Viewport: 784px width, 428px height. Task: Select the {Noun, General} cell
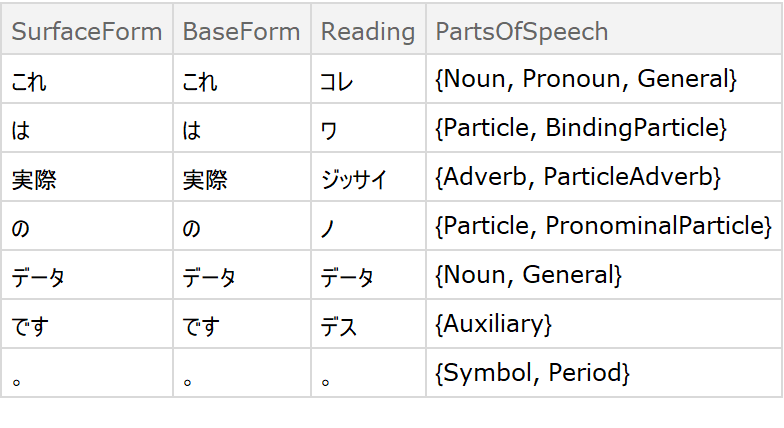click(529, 275)
